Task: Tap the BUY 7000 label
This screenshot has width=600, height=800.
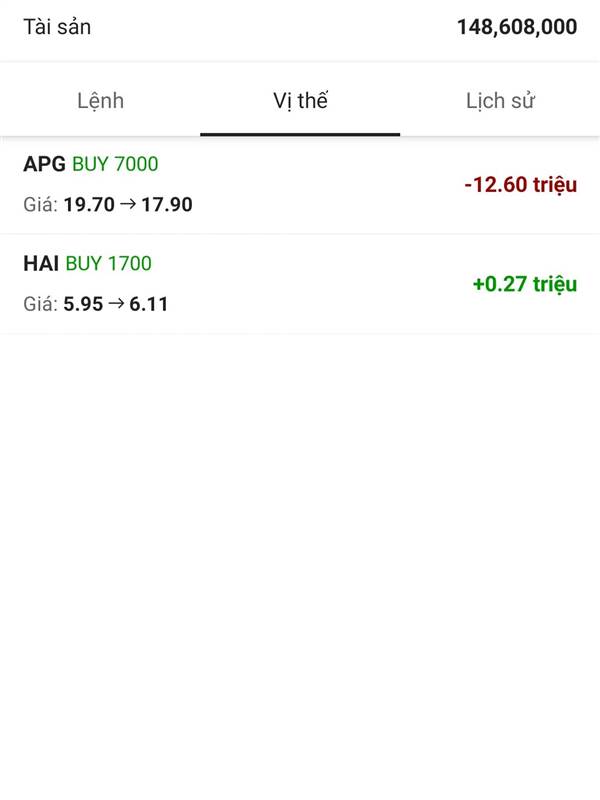Action: pos(115,164)
